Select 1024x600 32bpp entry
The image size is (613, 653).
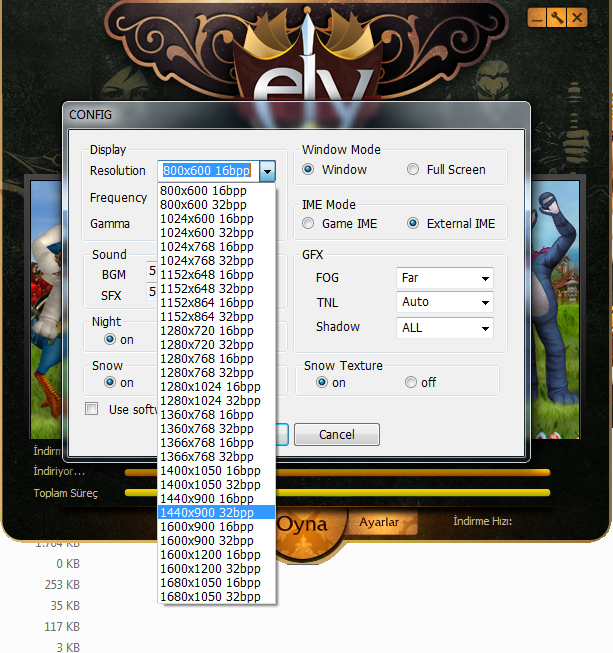[217, 233]
